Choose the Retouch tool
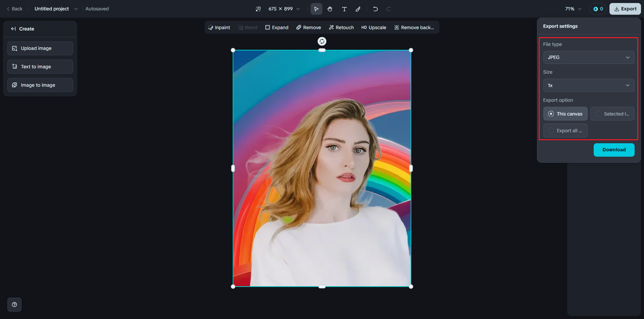This screenshot has height=319, width=644. pos(341,28)
